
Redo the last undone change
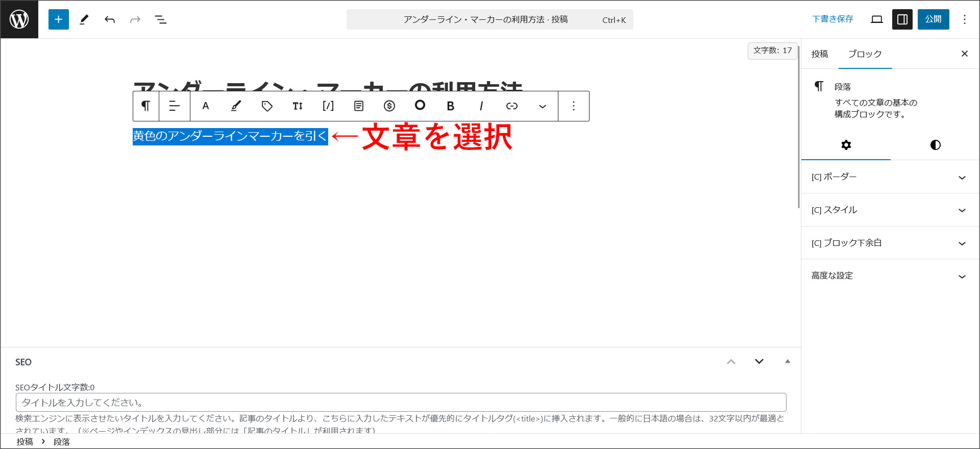tap(135, 19)
